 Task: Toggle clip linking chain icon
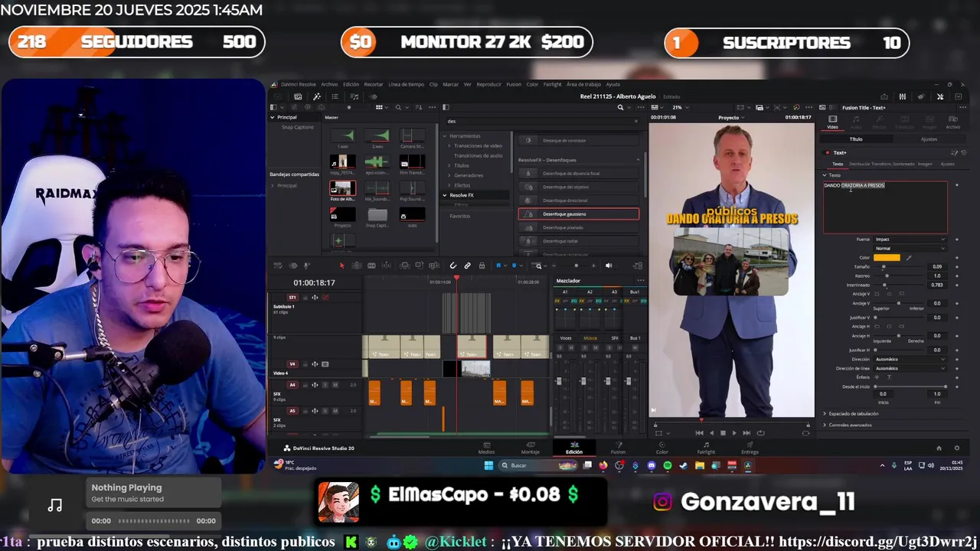click(x=467, y=266)
